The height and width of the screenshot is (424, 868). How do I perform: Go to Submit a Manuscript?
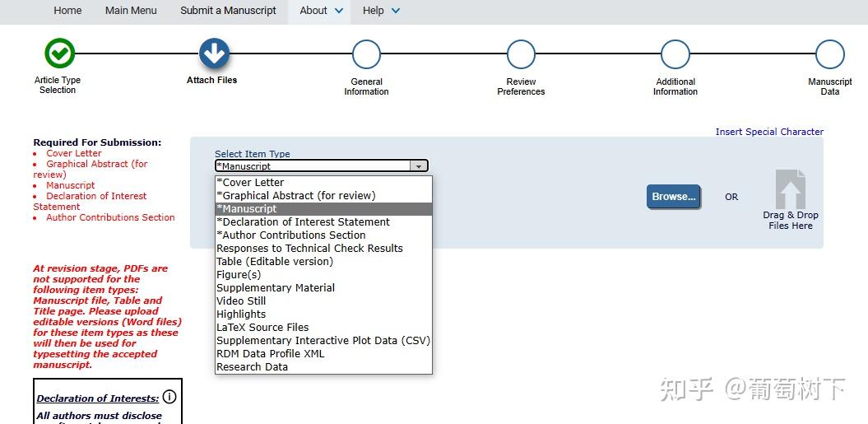228,11
